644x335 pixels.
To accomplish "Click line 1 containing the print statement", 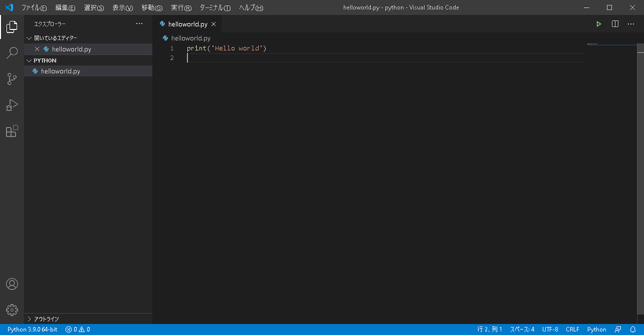I will coord(225,48).
